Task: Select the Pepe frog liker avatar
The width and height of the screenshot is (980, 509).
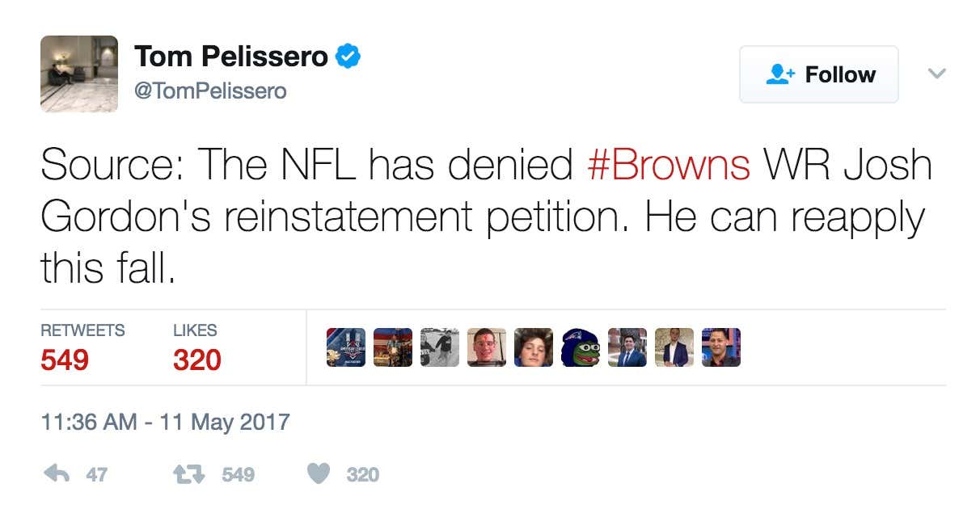Action: pyautogui.click(x=581, y=347)
